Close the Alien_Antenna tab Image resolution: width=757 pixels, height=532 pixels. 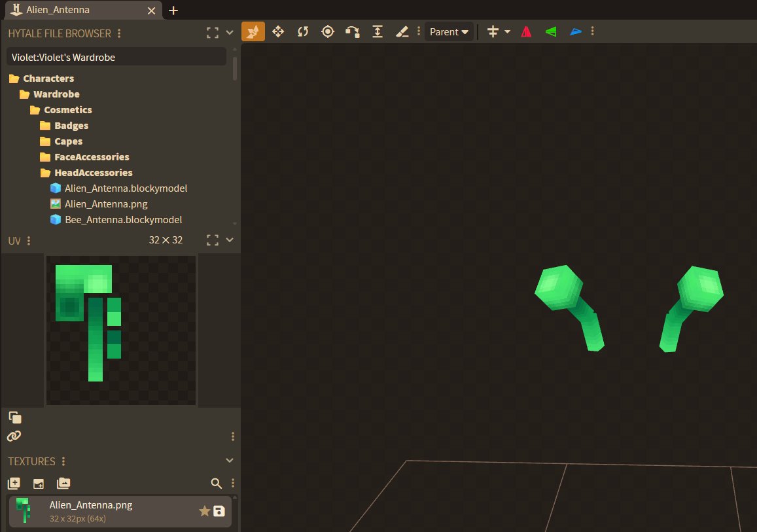point(152,10)
